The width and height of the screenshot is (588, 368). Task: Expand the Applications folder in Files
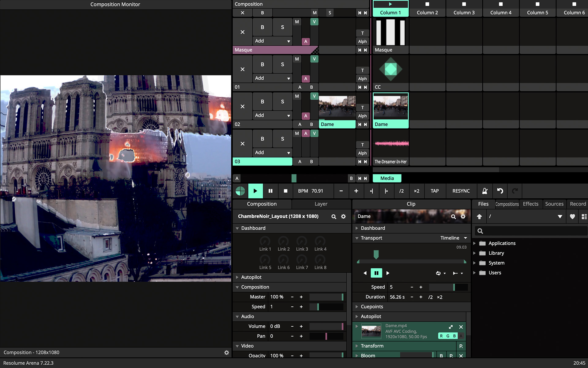point(474,243)
